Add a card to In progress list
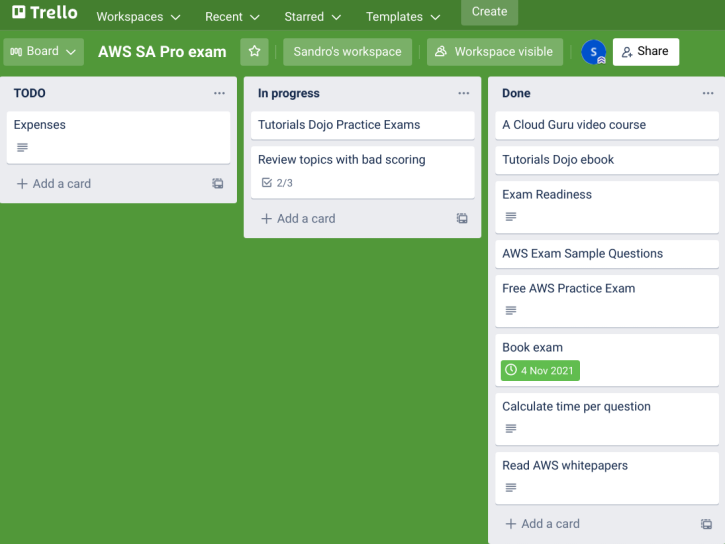This screenshot has height=544, width=725. (298, 218)
